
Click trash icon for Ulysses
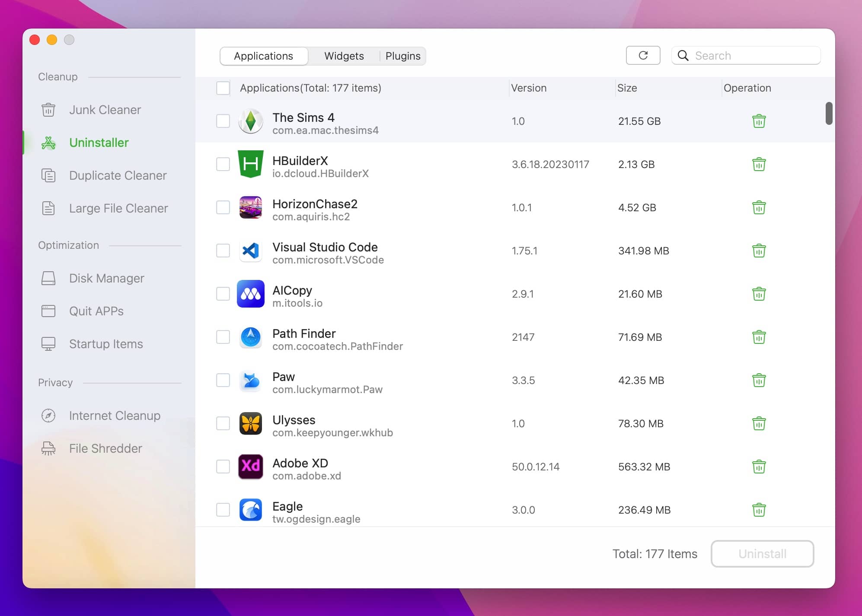759,423
